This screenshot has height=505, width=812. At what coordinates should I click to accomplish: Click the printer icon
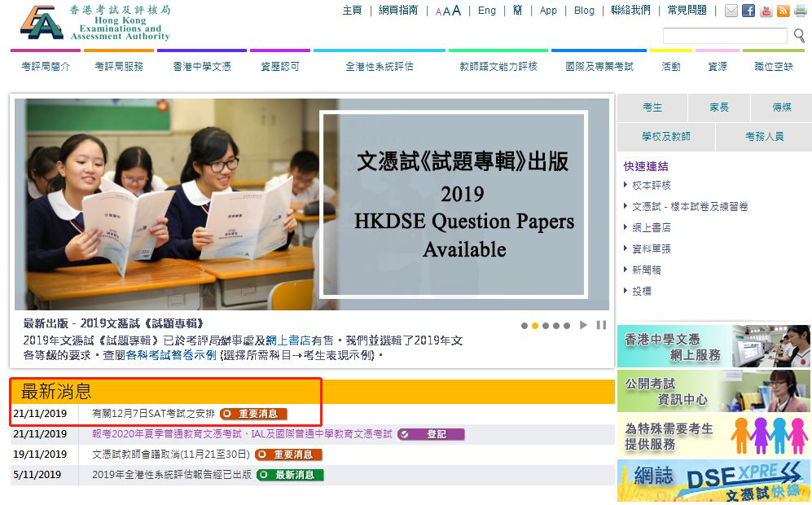click(801, 11)
